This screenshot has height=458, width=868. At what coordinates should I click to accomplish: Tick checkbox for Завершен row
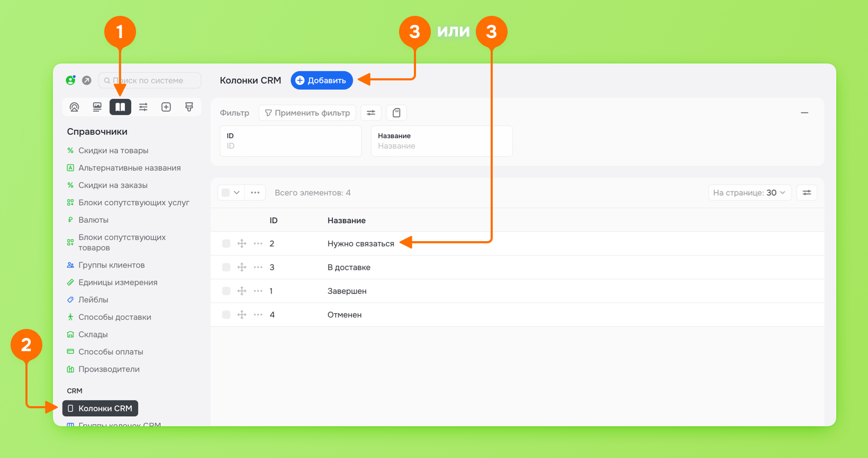tap(226, 291)
